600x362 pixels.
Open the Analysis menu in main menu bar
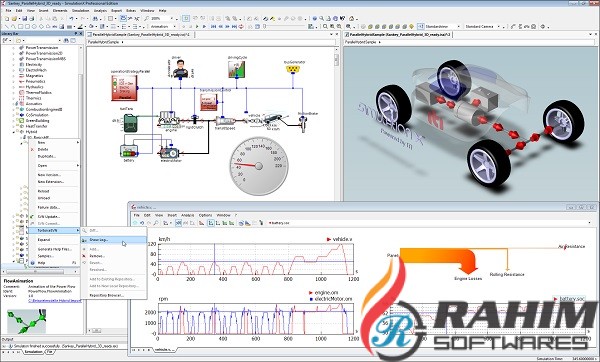pos(100,11)
